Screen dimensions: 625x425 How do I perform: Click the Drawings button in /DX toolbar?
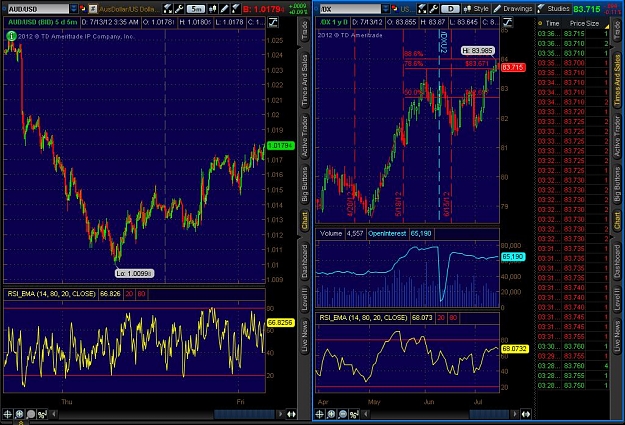513,8
